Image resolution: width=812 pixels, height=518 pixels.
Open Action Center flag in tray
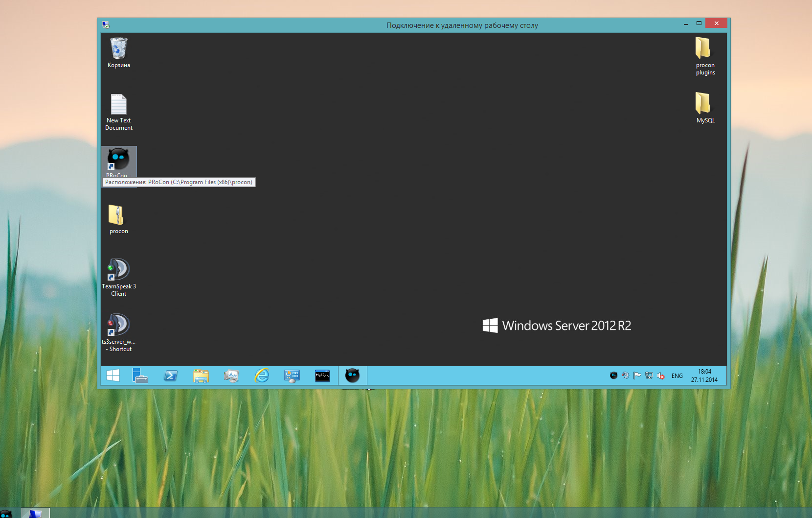[x=637, y=376]
